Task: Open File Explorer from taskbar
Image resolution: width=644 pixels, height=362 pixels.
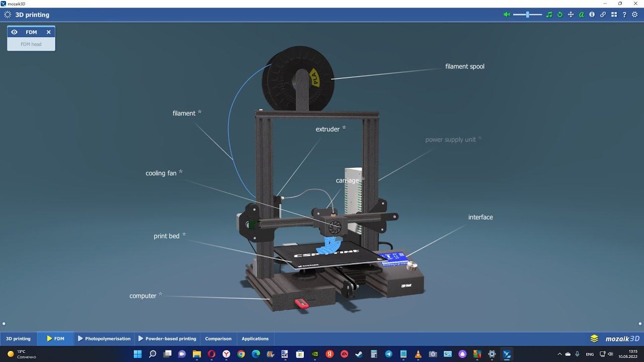Action: point(197,354)
